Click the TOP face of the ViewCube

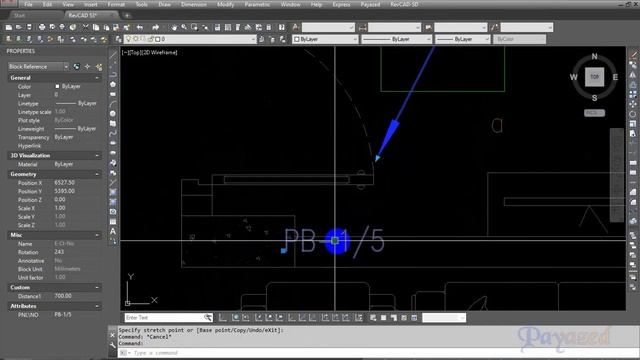594,77
